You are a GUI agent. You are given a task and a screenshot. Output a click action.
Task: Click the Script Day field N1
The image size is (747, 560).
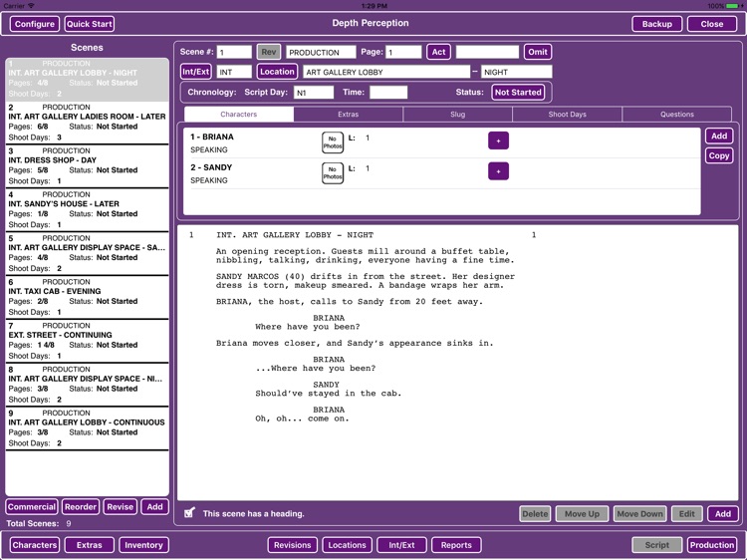[x=314, y=93]
